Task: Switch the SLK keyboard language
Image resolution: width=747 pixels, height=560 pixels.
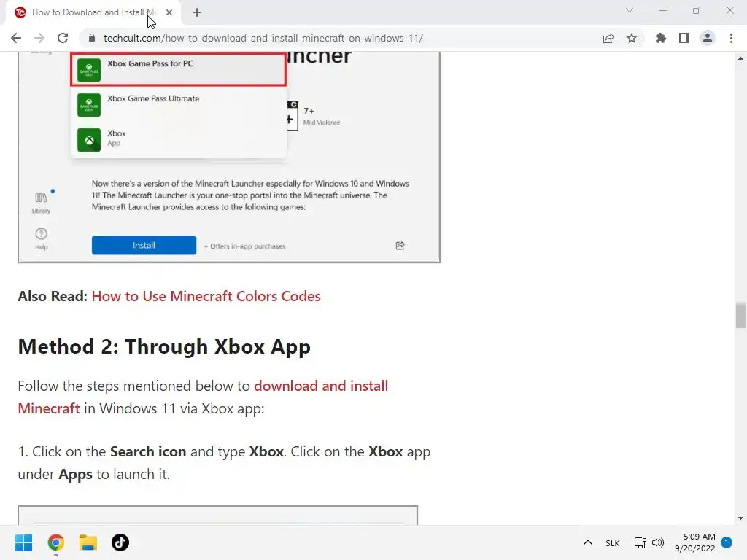Action: (613, 542)
